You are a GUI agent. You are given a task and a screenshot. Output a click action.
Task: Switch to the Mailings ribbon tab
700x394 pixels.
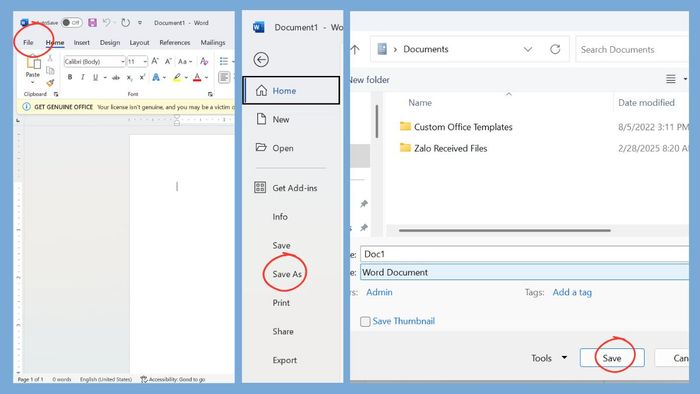pyautogui.click(x=213, y=42)
